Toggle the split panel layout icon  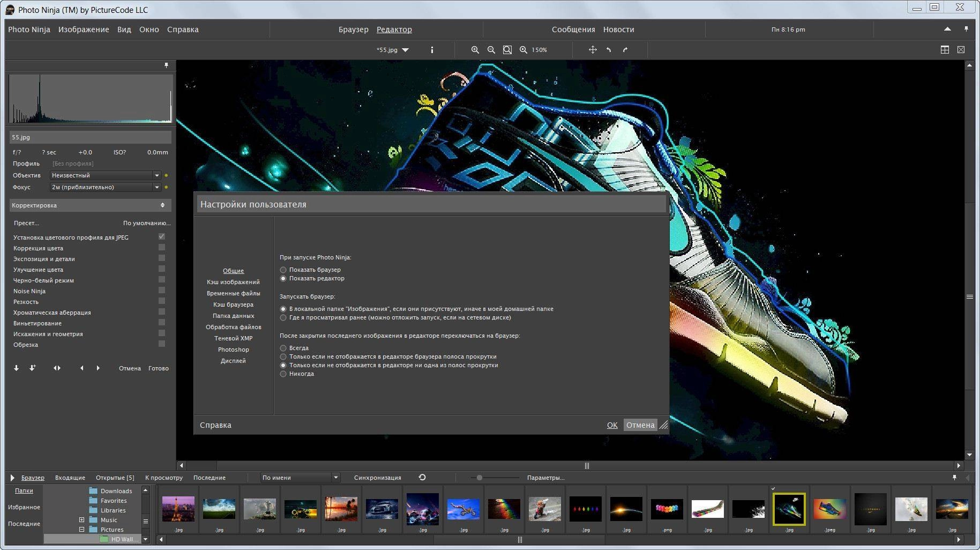(x=945, y=50)
